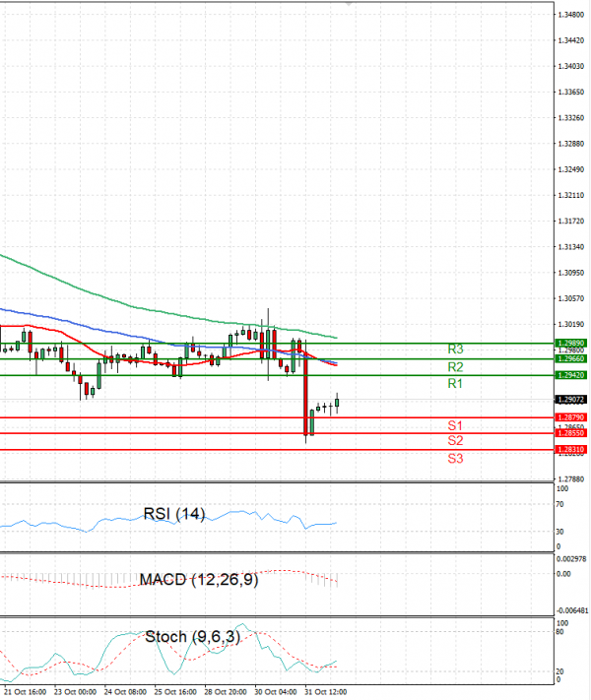
Task: Select the black current price tag 1.29072
Action: point(571,400)
